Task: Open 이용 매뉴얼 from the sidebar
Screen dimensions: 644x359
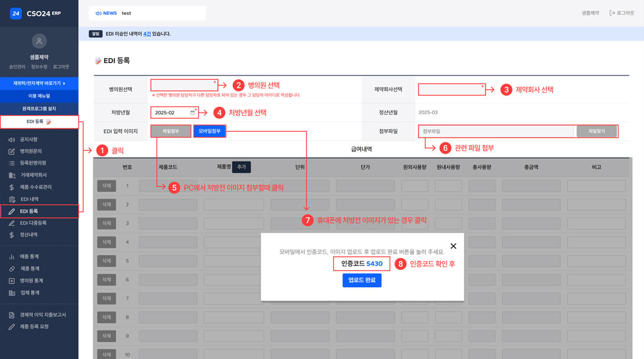Action: coord(39,96)
